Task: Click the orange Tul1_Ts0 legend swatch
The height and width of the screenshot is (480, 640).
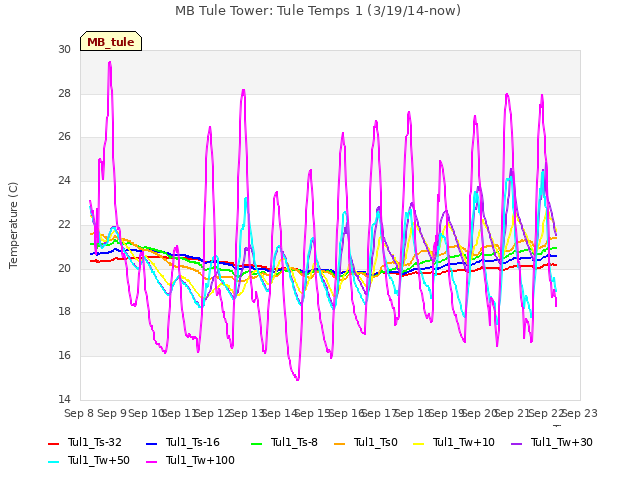Action: coord(340,443)
